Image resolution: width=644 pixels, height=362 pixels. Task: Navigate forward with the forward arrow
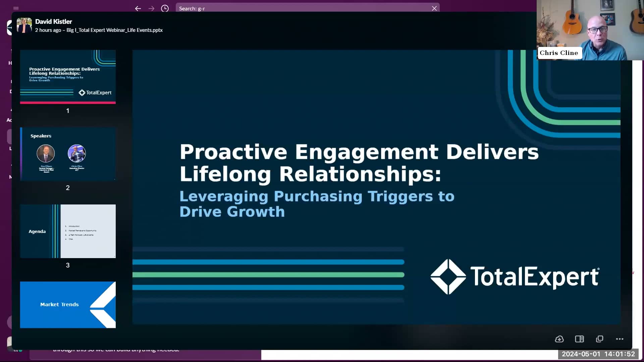pos(151,9)
